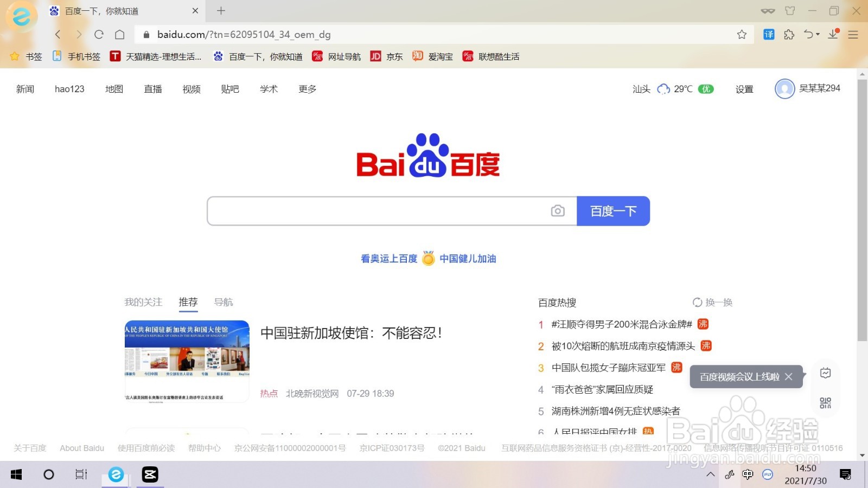Open 天猫精选 bookmark
The height and width of the screenshot is (488, 868).
(x=156, y=56)
